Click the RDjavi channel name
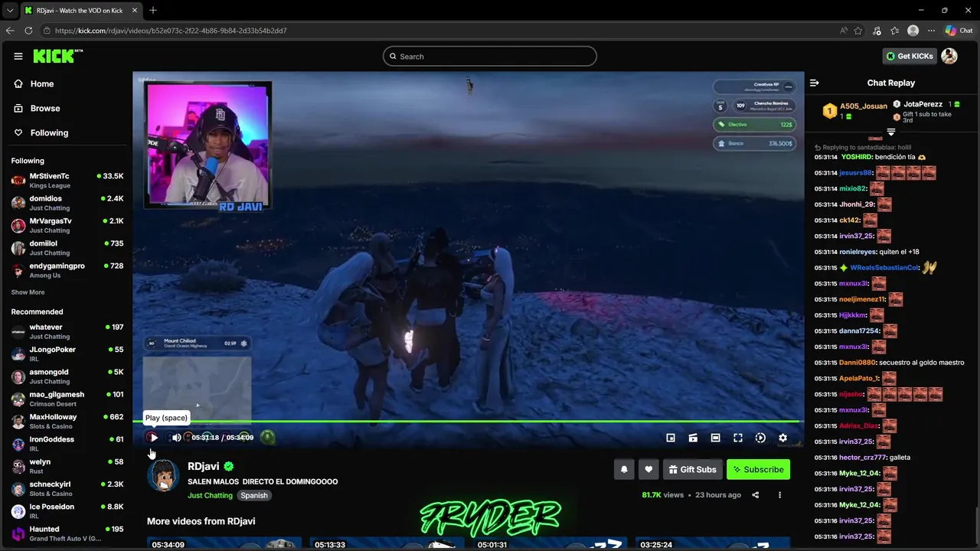 (204, 466)
